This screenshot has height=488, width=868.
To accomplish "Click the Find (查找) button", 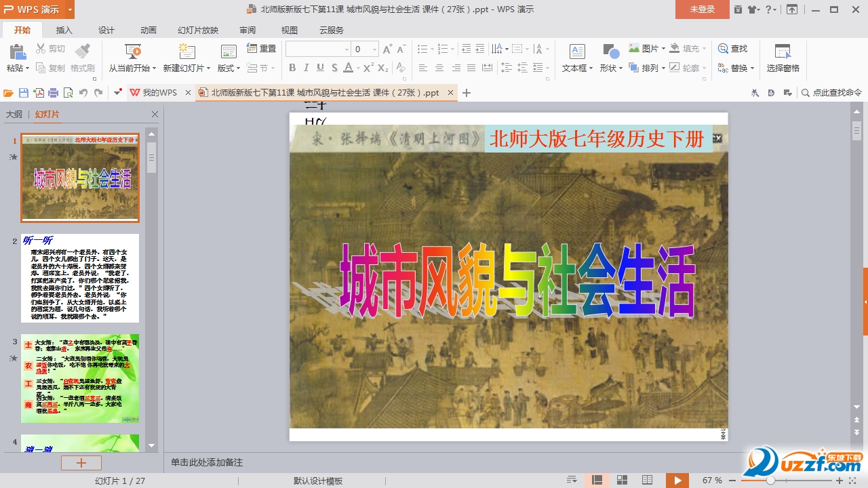I will click(x=733, y=49).
